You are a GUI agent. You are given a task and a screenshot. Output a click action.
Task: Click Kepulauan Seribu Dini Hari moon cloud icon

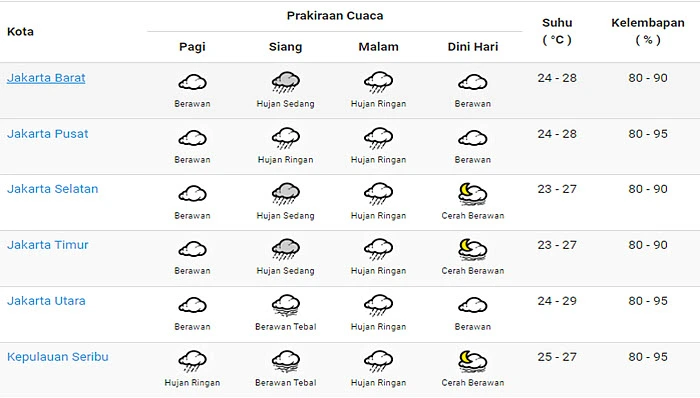[473, 361]
